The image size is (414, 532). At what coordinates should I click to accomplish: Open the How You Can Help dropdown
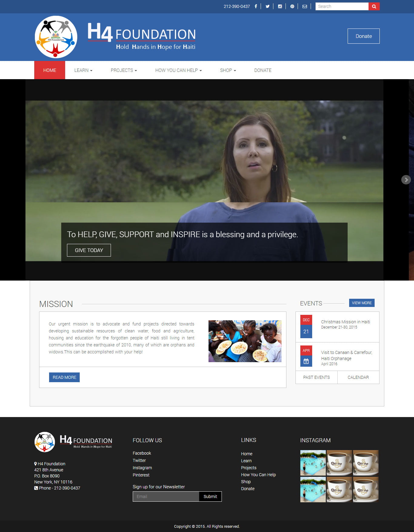[178, 70]
